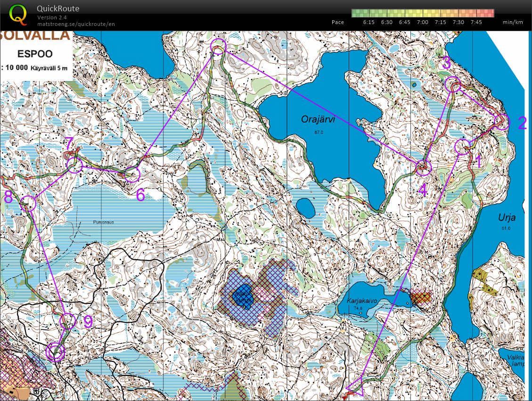Click the Urja lake label
This screenshot has width=532, height=401.
pos(507,217)
